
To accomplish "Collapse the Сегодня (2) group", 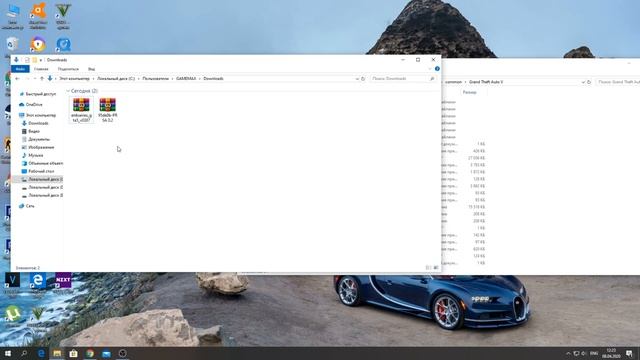I will (x=68, y=91).
